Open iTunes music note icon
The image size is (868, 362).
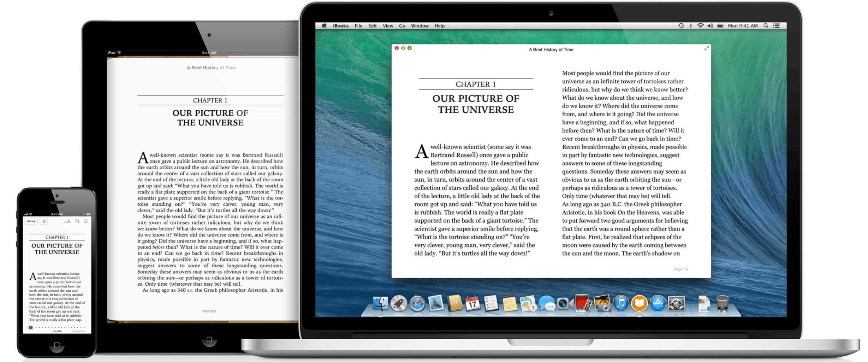point(621,304)
